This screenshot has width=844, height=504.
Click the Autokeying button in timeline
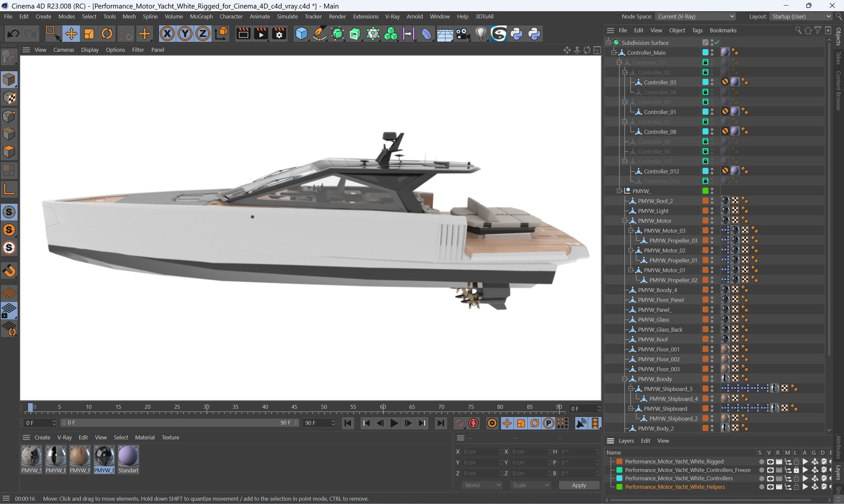coord(473,423)
